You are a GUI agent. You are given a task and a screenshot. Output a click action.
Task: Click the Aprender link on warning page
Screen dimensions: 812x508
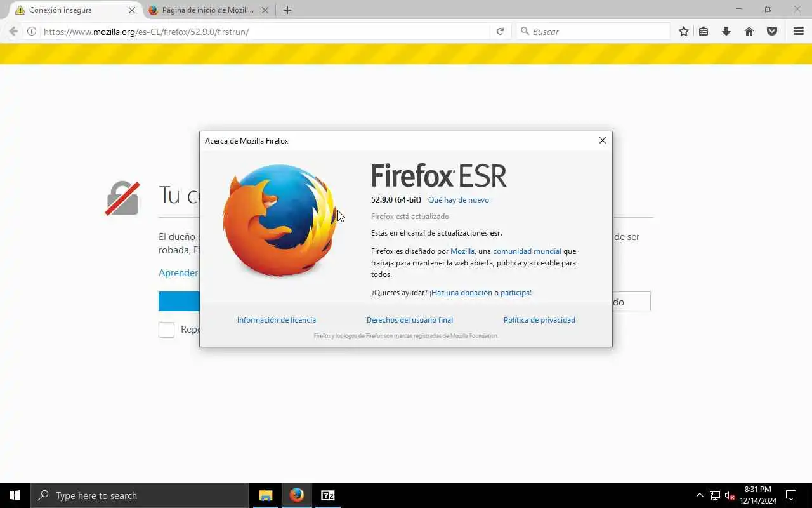click(178, 272)
